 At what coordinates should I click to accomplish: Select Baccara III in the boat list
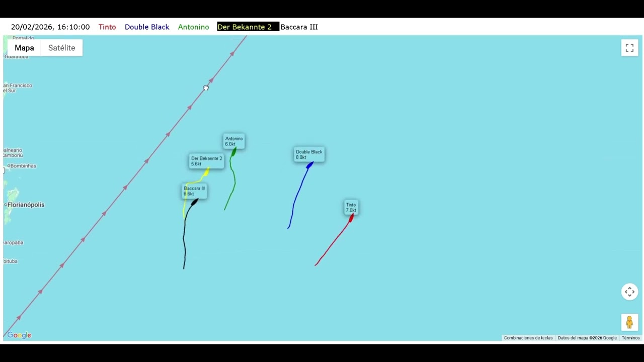(299, 27)
